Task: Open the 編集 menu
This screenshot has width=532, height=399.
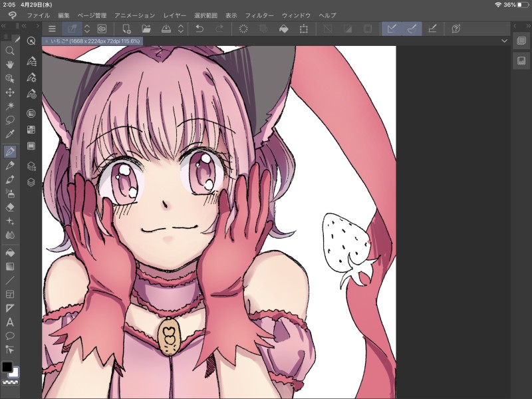Action: [x=63, y=15]
